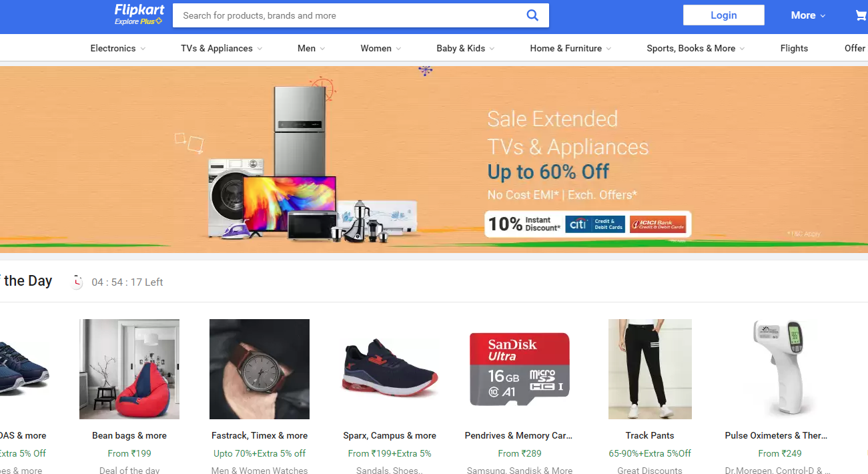Open 'Bean bags & more' link
The height and width of the screenshot is (474, 868).
[129, 435]
